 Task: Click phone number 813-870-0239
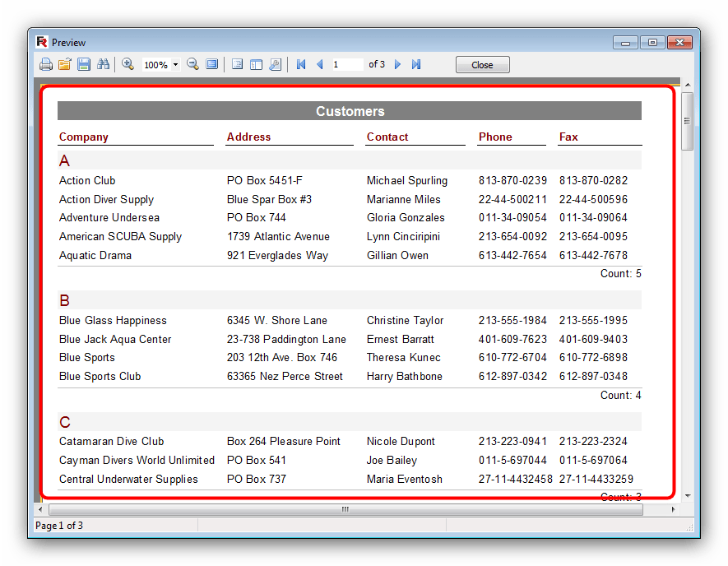pyautogui.click(x=512, y=181)
